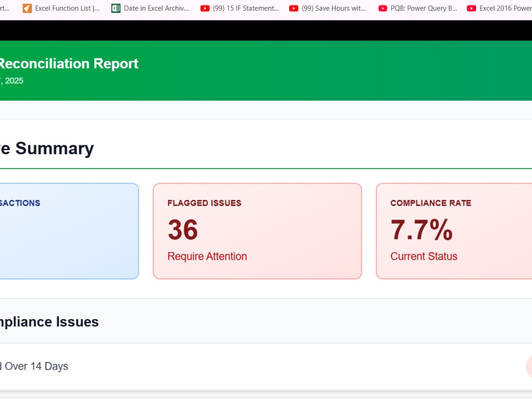Click the Summary section heading
The width and height of the screenshot is (532, 399).
(x=47, y=148)
